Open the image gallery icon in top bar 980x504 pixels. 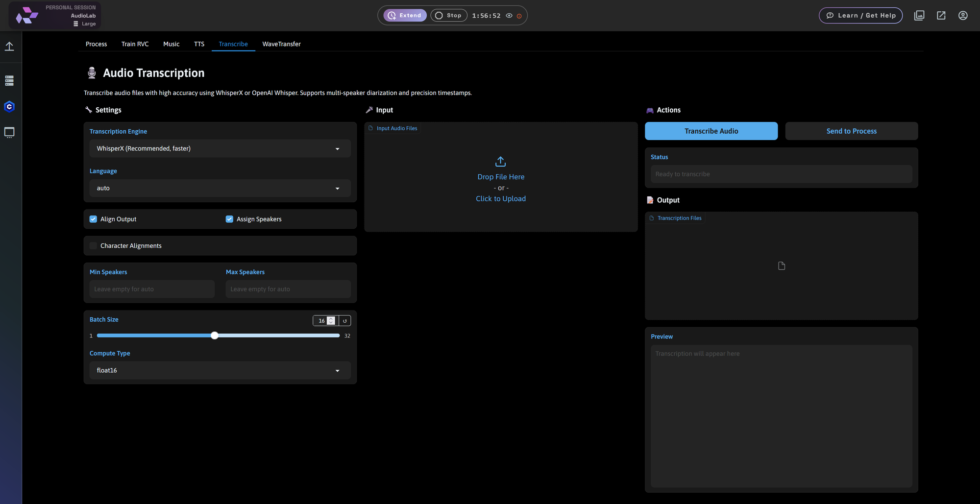[x=919, y=16]
